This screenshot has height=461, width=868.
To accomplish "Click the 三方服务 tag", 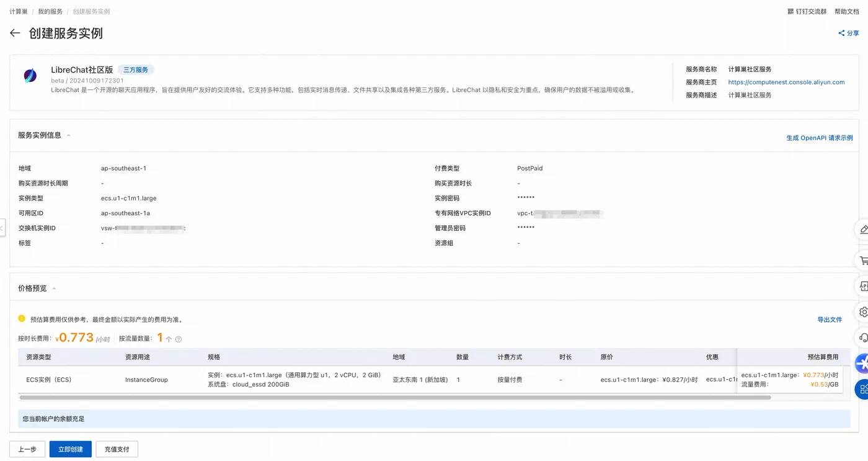I will click(136, 70).
